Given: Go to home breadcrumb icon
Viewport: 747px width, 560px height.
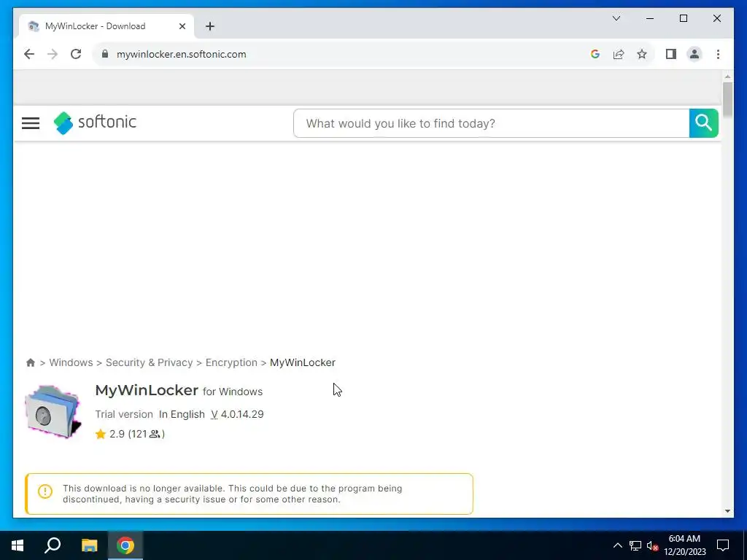Looking at the screenshot, I should pos(31,363).
